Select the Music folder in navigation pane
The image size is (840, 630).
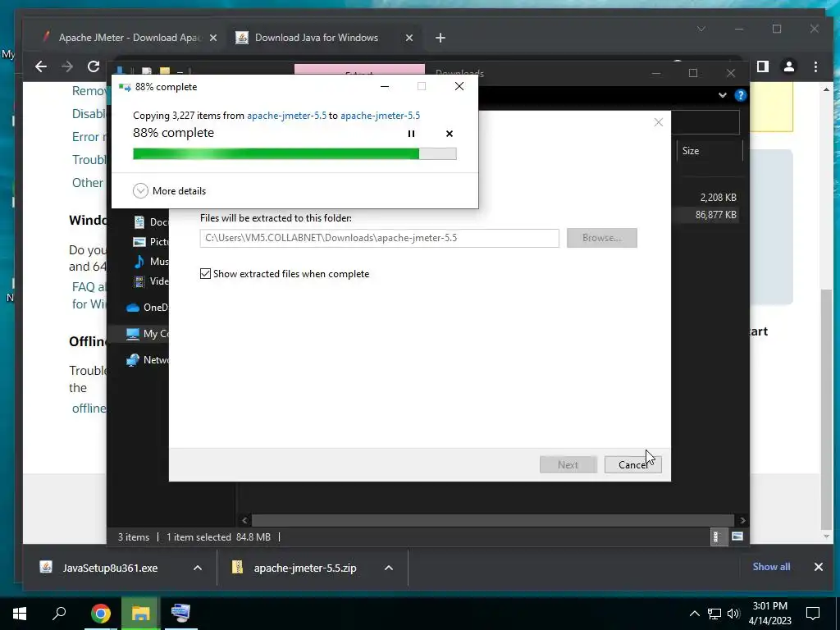pos(150,262)
